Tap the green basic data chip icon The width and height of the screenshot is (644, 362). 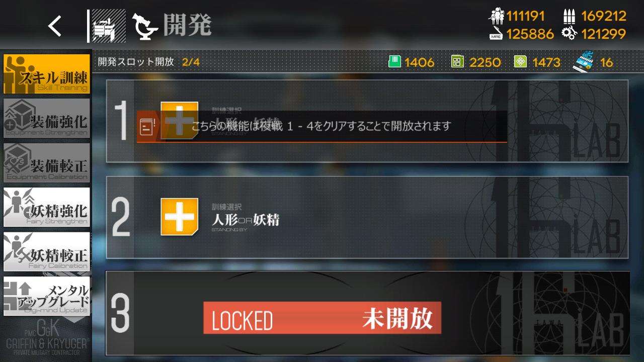[395, 62]
